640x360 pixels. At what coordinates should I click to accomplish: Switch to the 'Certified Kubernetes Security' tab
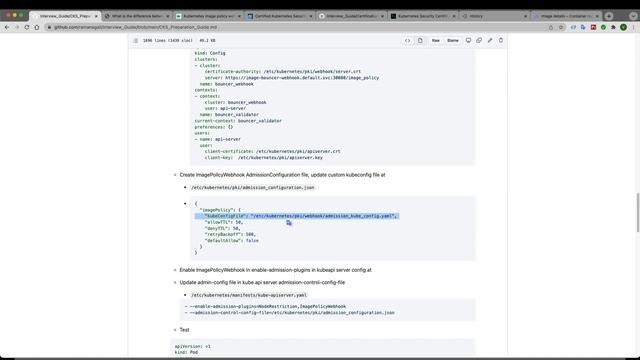click(x=280, y=16)
